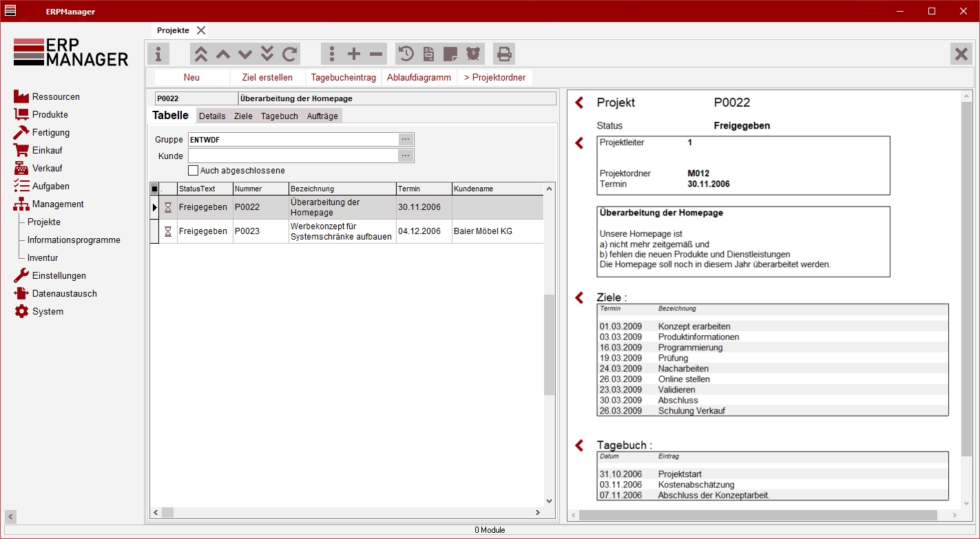Viewport: 980px width, 539px height.
Task: Collapse the Tagebuch section in the preview
Action: pos(579,445)
